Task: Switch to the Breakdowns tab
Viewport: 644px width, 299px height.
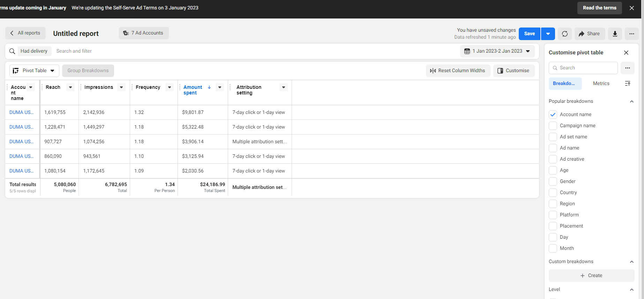Action: coord(565,84)
